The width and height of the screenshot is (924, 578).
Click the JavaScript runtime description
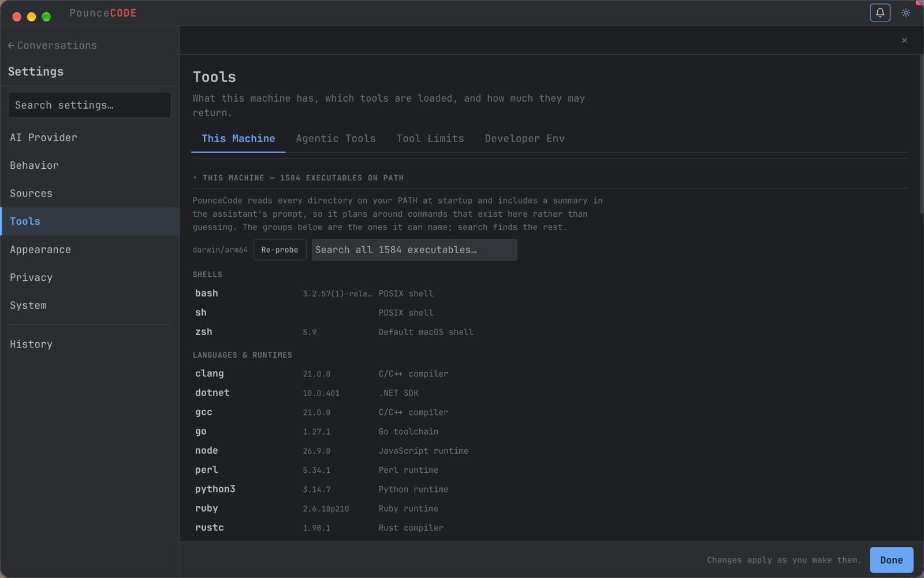tap(423, 451)
